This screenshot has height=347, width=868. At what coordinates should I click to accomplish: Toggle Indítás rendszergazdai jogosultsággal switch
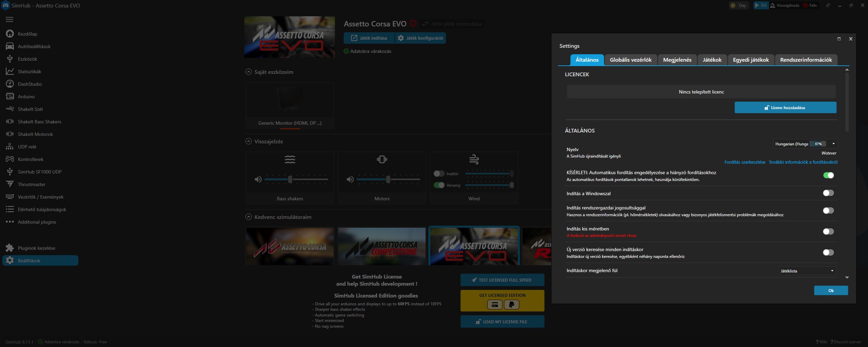pos(828,211)
